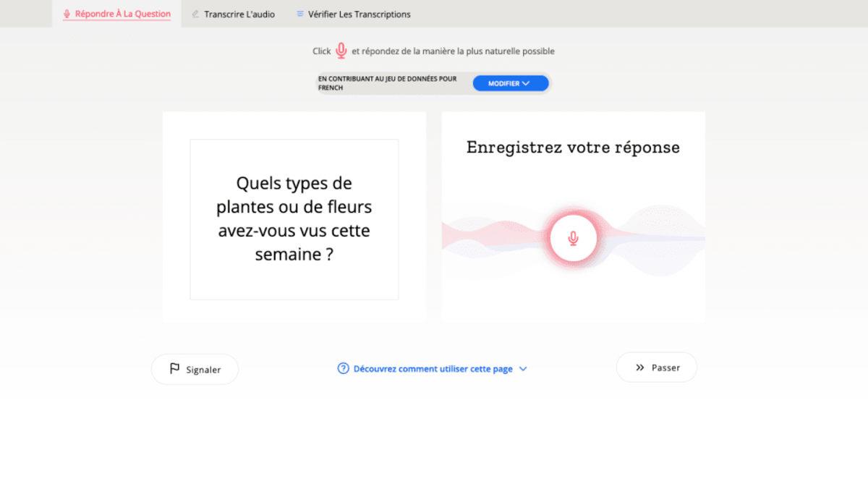Switch to the Transcrire L'audio tab
Image resolution: width=868 pixels, height=502 pixels.
[x=233, y=13]
